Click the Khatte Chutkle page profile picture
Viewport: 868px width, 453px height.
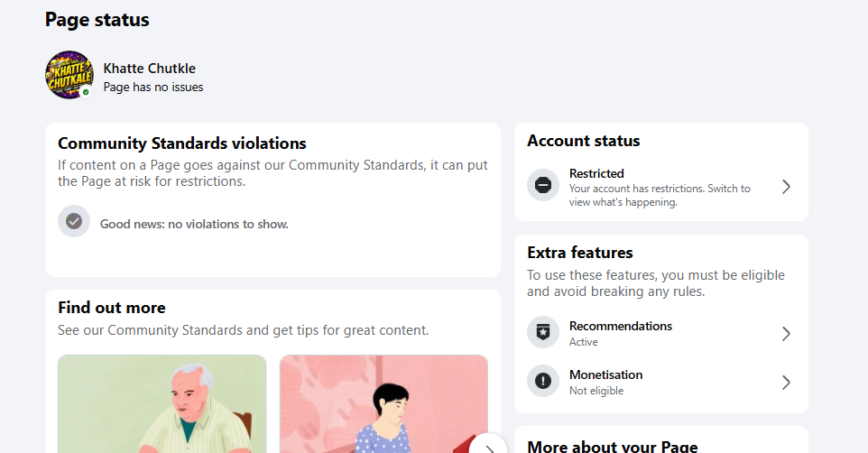coord(69,75)
